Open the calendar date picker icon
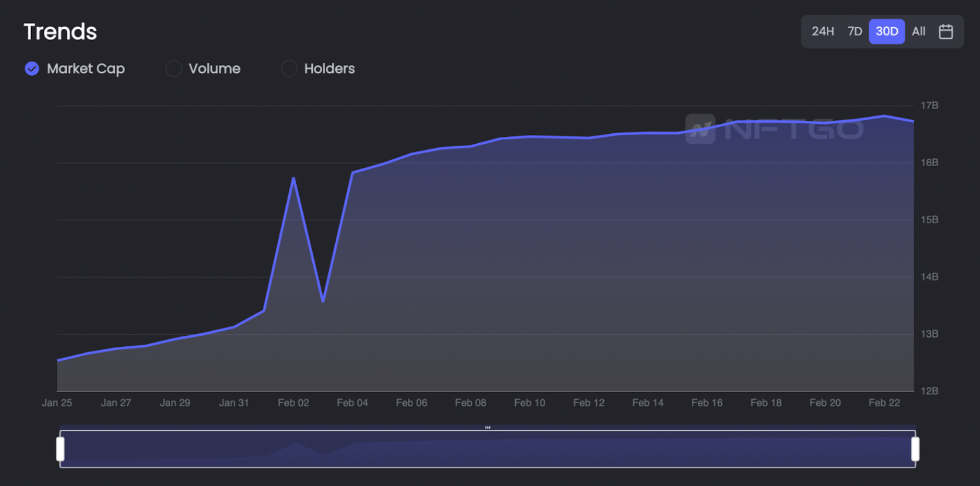The image size is (980, 486). pyautogui.click(x=945, y=32)
